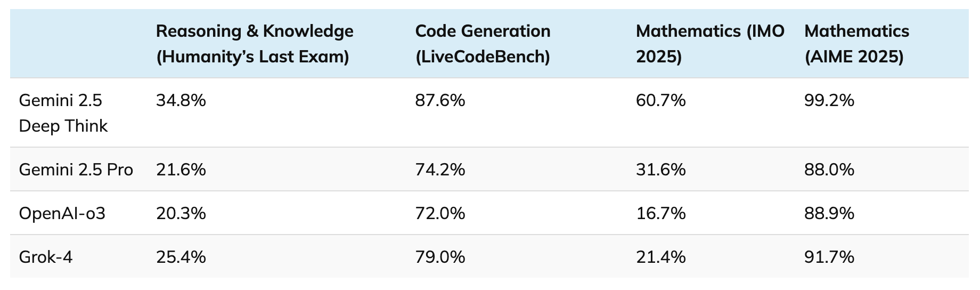
Task: Select the Grok-4 row label
Action: coord(45,257)
